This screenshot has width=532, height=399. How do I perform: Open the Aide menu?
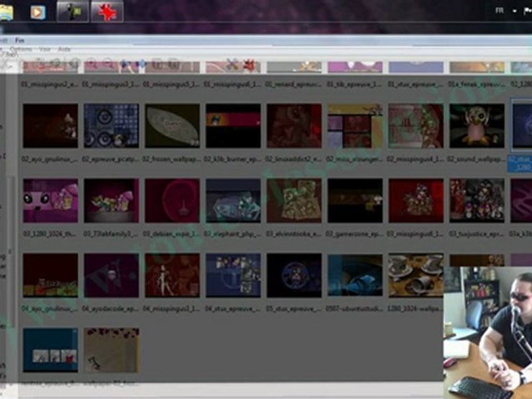[64, 49]
